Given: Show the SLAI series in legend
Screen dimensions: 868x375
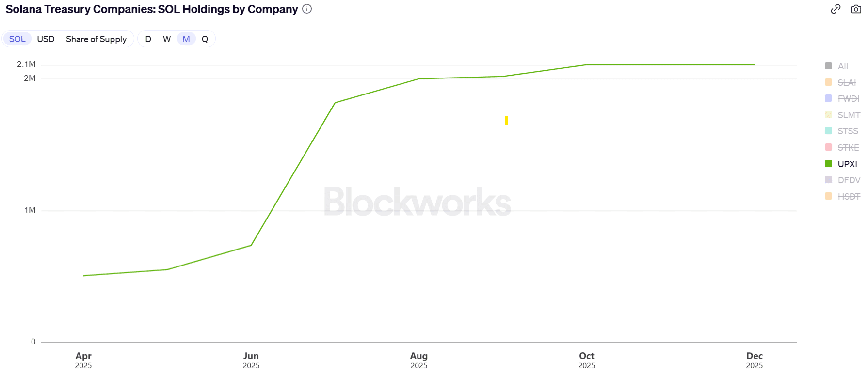Looking at the screenshot, I should [x=847, y=82].
